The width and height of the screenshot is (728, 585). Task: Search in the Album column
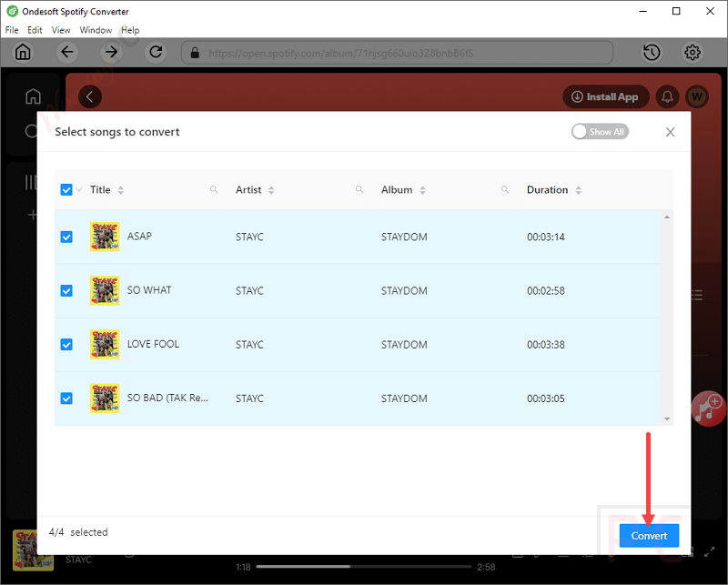505,189
